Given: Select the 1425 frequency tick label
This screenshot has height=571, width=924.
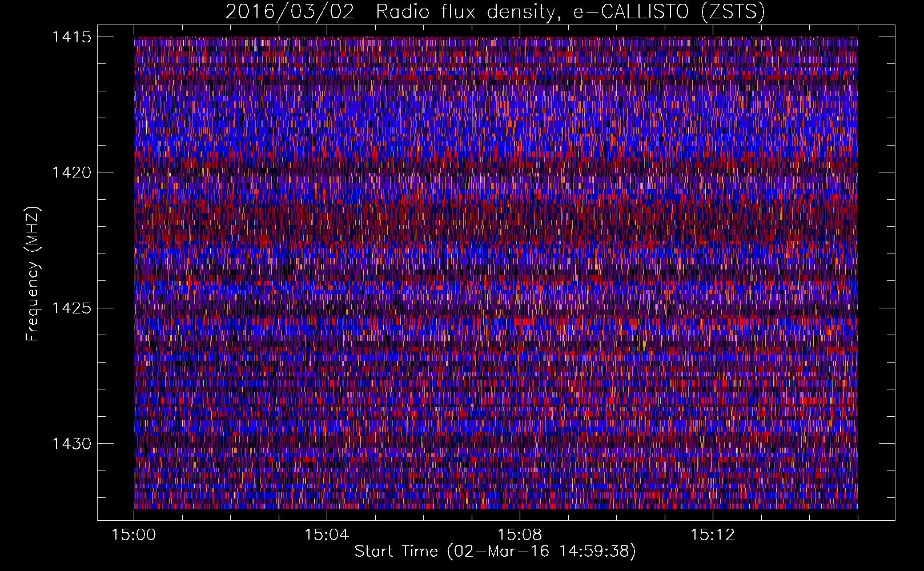Looking at the screenshot, I should (71, 308).
